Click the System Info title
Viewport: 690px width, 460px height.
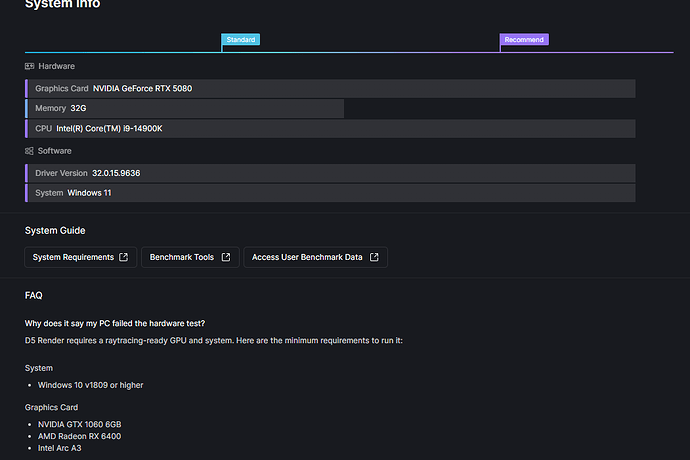[x=62, y=4]
